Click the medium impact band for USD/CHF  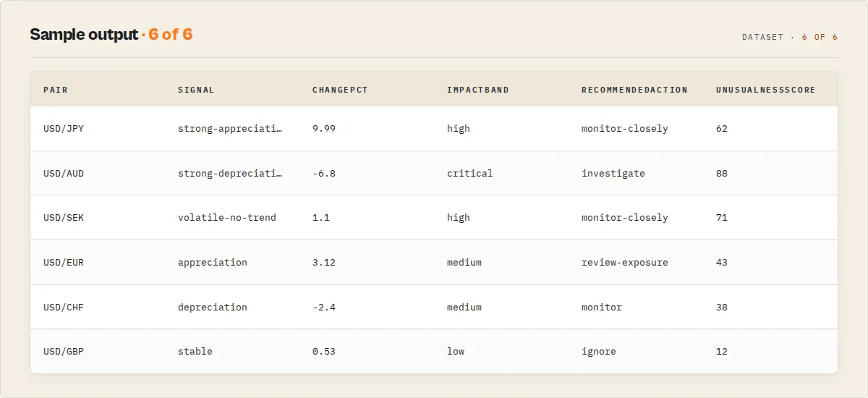tap(464, 307)
